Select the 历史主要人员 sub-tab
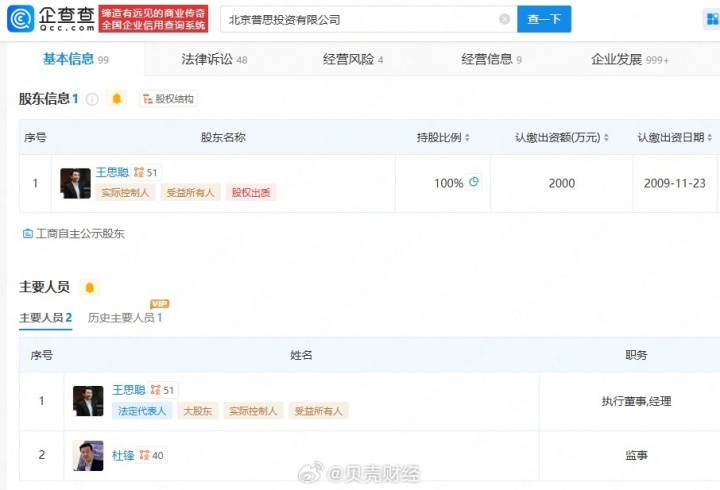Screen dimensions: 720x490 pos(124,318)
